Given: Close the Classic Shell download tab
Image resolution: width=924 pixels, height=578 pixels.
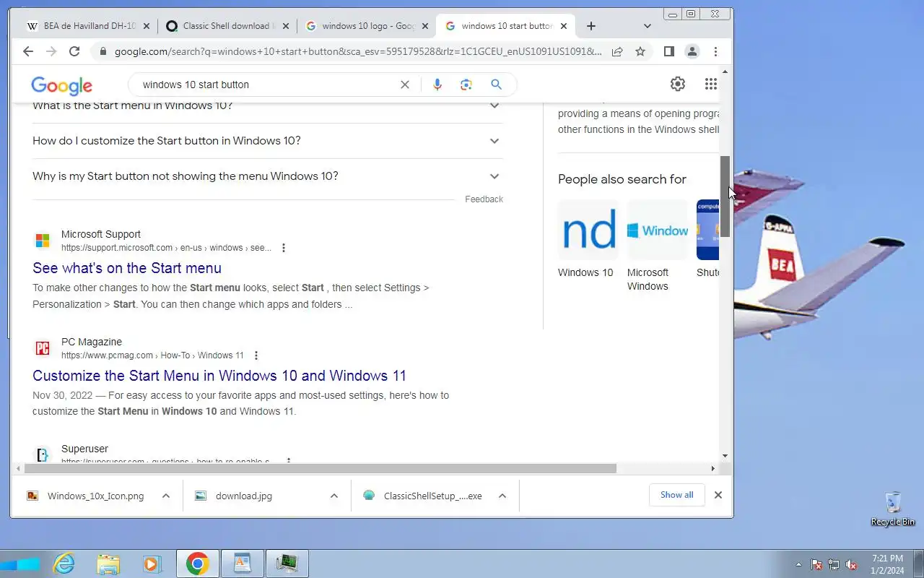Looking at the screenshot, I should (285, 26).
